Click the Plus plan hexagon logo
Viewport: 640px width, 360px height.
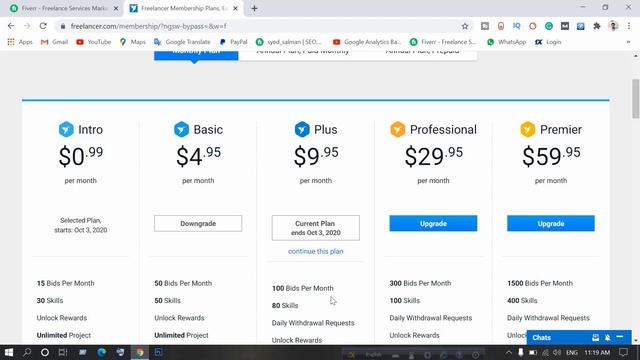coord(302,129)
